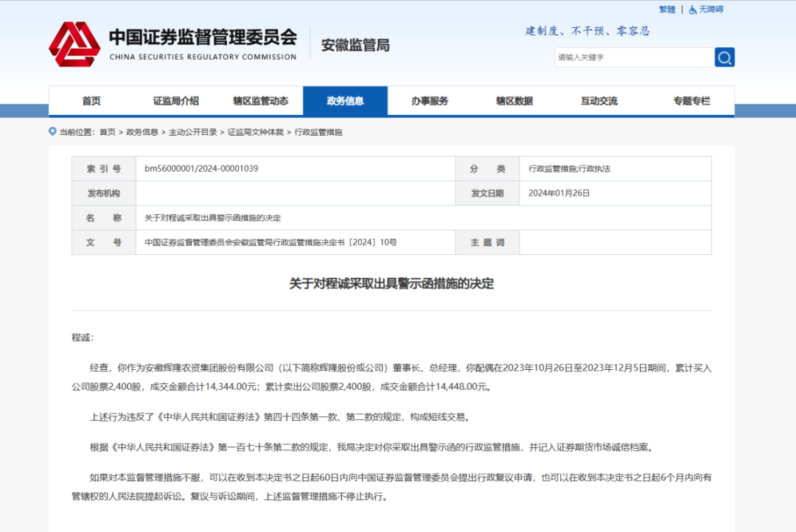Click the document number ending 〔2024〕10号
This screenshot has height=532, width=796.
point(270,242)
